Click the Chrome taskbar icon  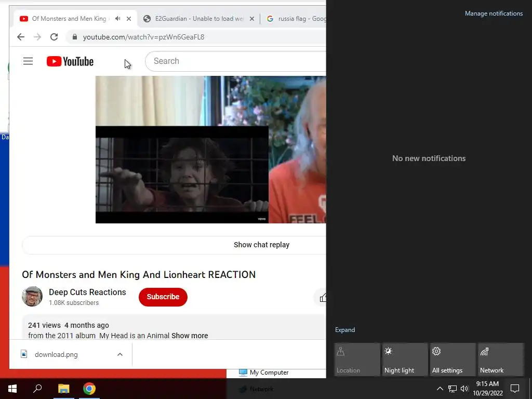tap(89, 389)
